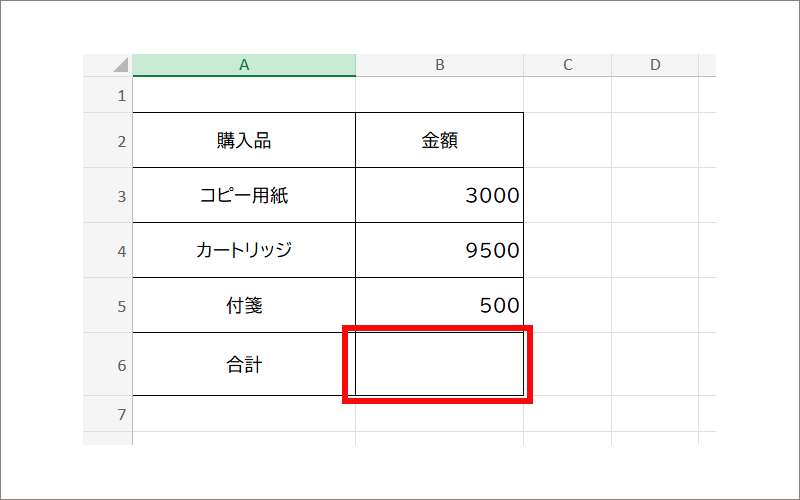Screen dimensions: 800x500
Task: Click the 合計 label cell
Action: (244, 365)
